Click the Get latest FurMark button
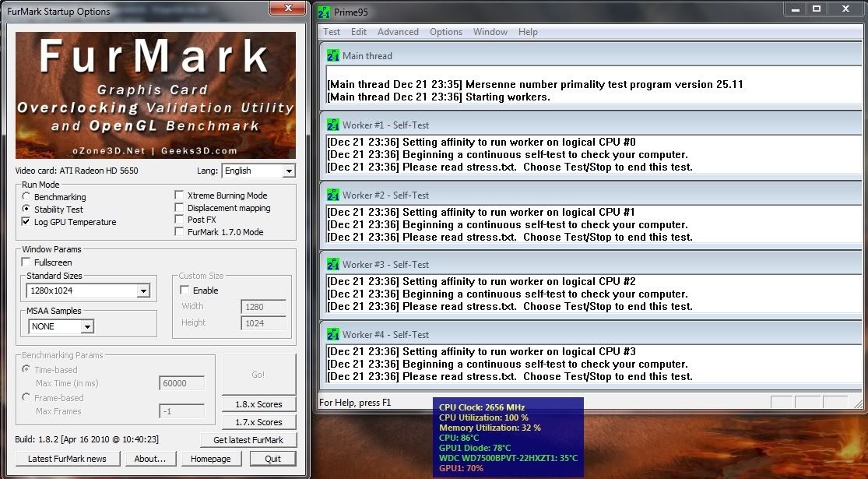 (248, 440)
